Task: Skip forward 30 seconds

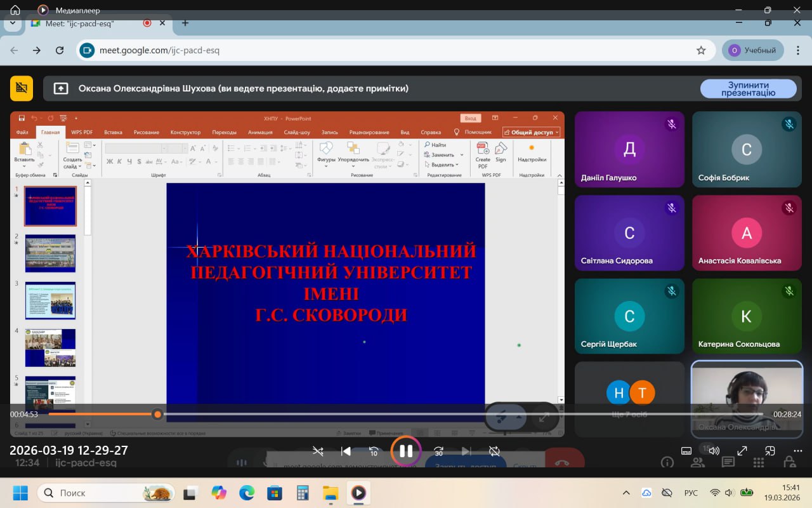Action: [438, 451]
